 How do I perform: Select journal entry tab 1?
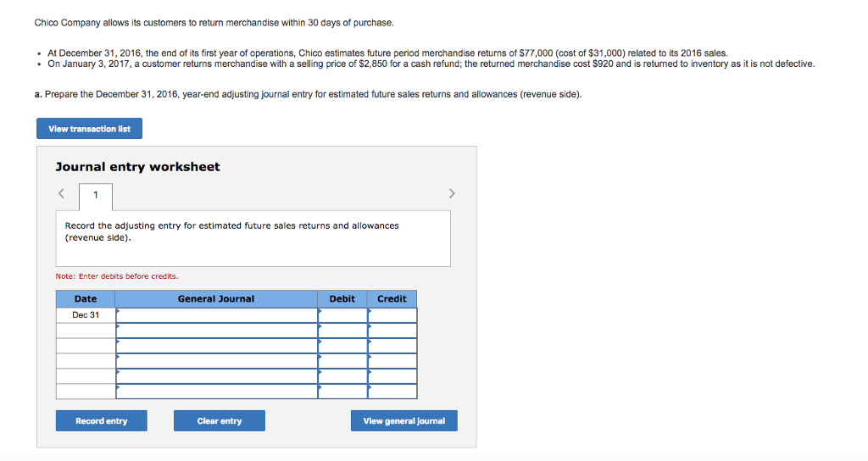pyautogui.click(x=95, y=196)
